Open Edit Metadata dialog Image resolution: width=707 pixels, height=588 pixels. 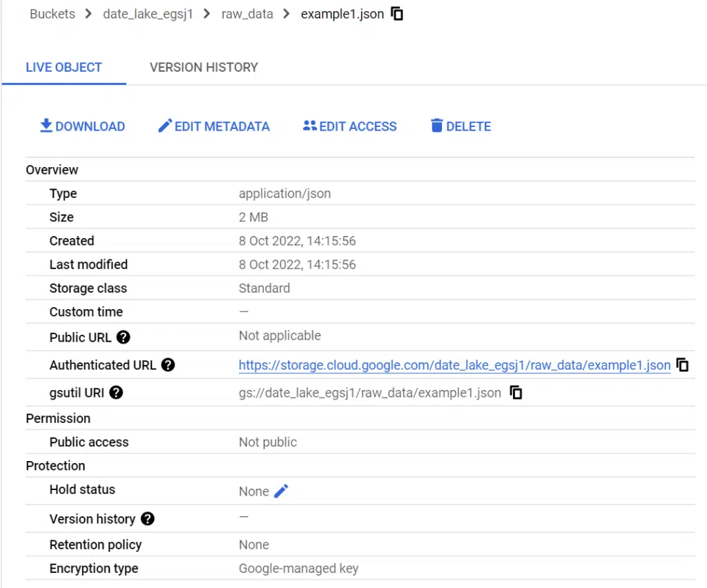click(213, 126)
